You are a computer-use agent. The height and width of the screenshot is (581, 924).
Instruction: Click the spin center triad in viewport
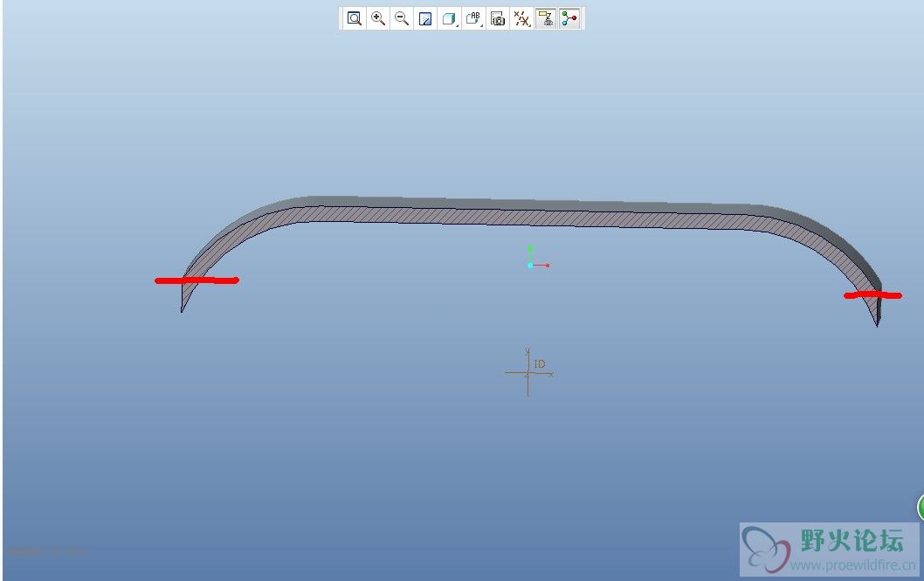pyautogui.click(x=531, y=265)
